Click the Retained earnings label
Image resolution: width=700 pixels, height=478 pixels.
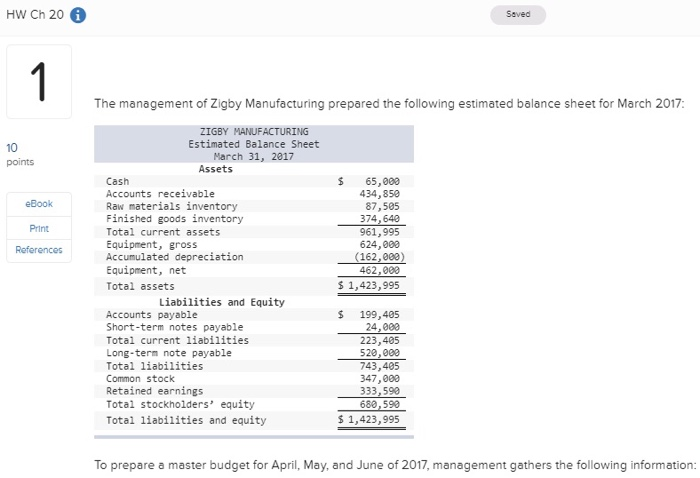pyautogui.click(x=154, y=391)
